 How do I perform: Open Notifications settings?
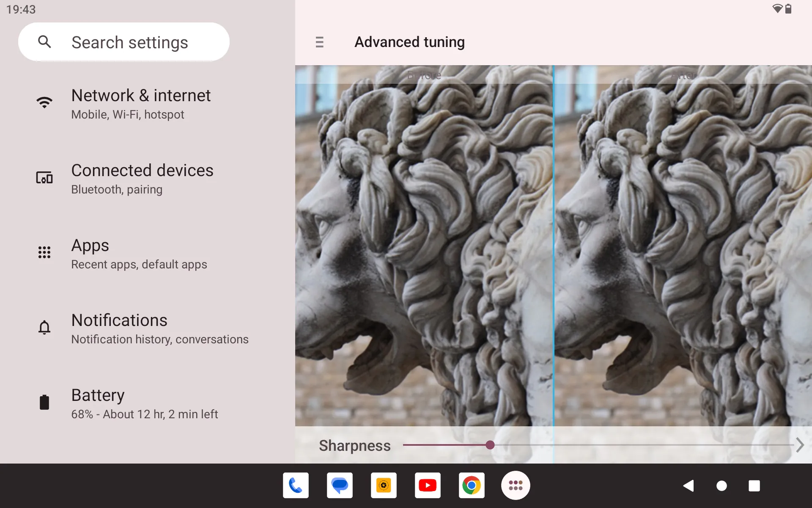[148, 329]
